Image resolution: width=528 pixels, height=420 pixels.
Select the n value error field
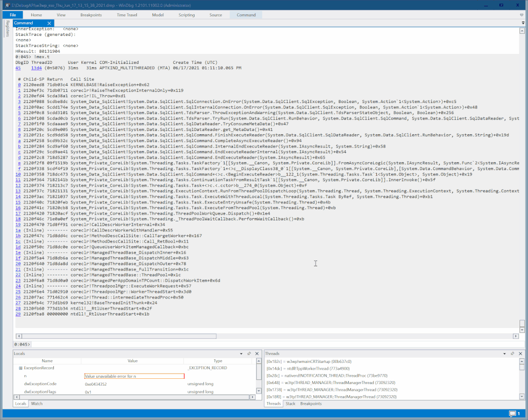click(x=134, y=376)
